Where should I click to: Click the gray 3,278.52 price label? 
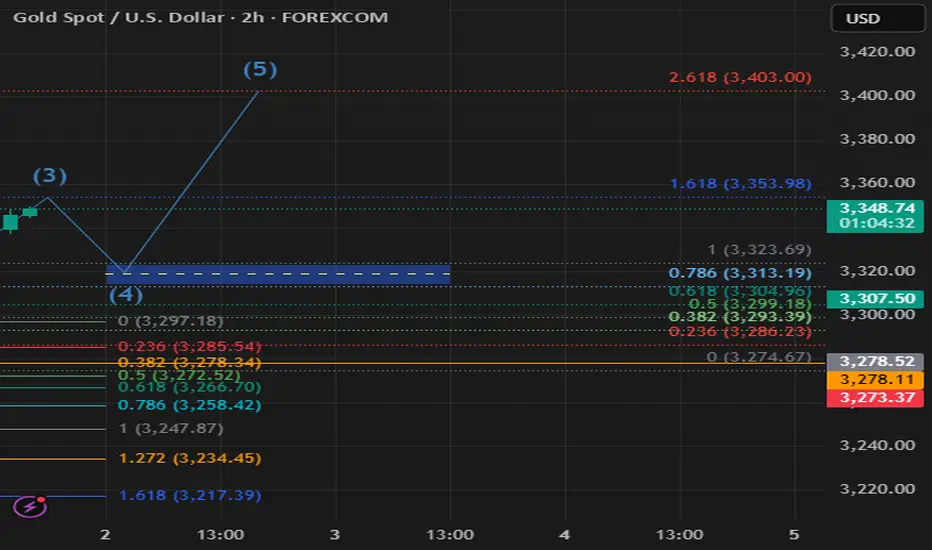[875, 362]
